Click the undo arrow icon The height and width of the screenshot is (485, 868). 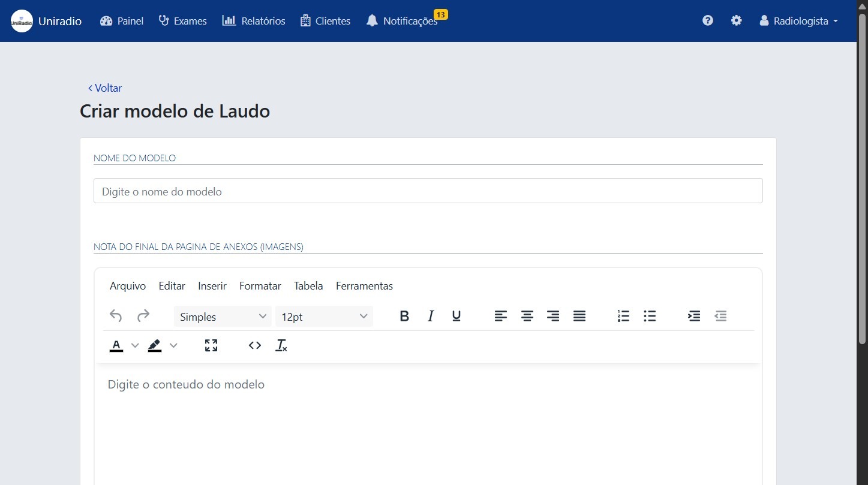coord(116,316)
